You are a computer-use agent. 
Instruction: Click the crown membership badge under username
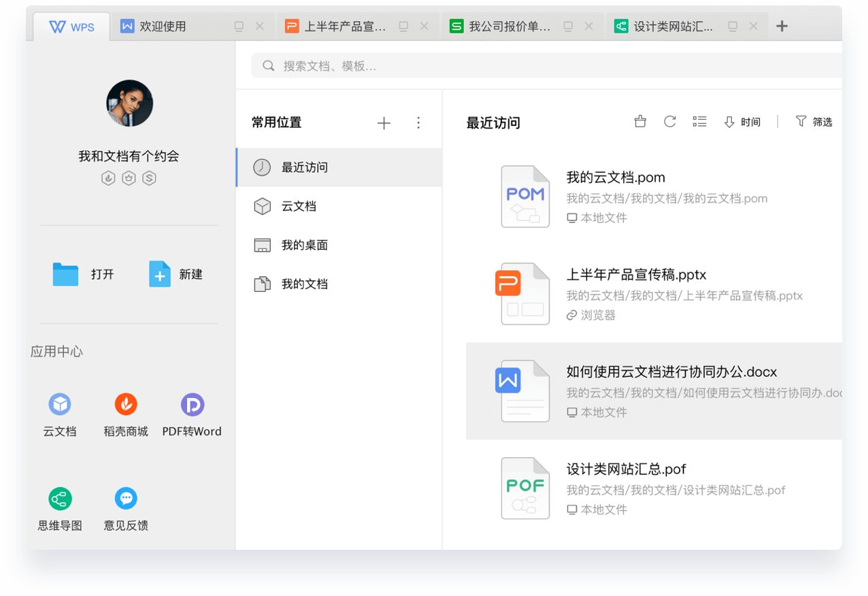129,178
